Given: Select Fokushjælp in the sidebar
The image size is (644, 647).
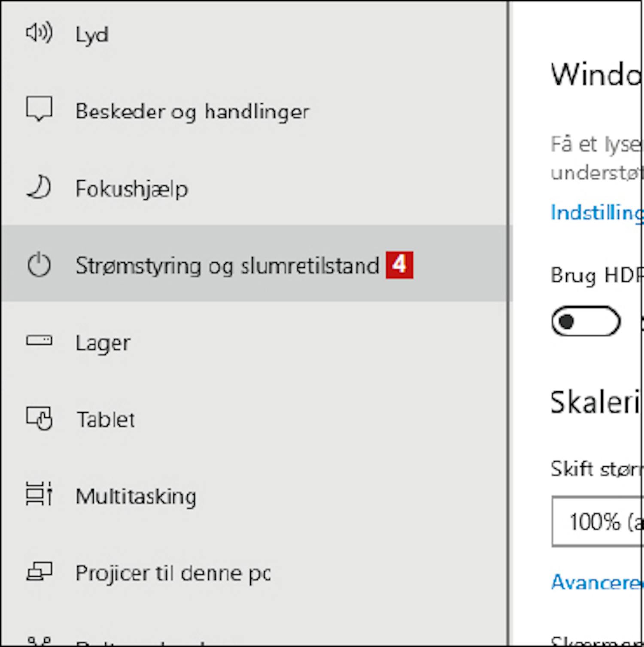Looking at the screenshot, I should (x=254, y=188).
